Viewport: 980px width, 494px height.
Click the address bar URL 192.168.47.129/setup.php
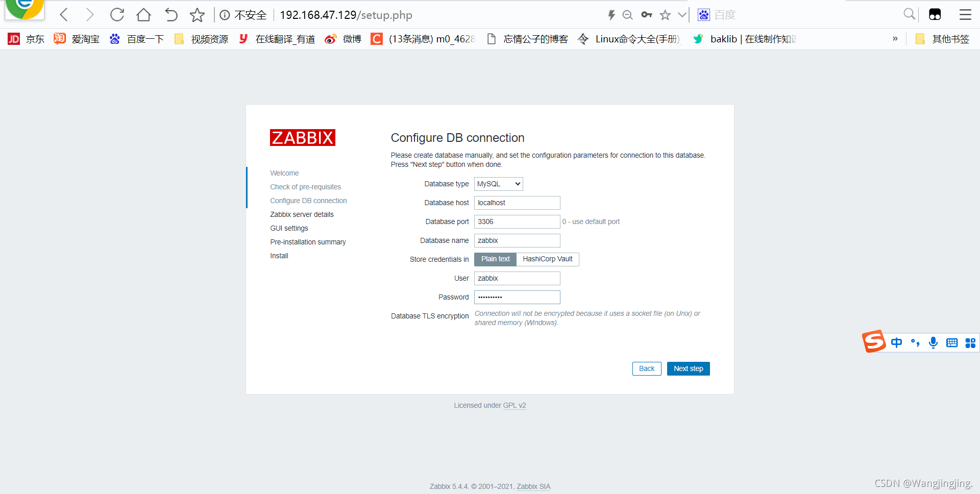click(x=346, y=15)
